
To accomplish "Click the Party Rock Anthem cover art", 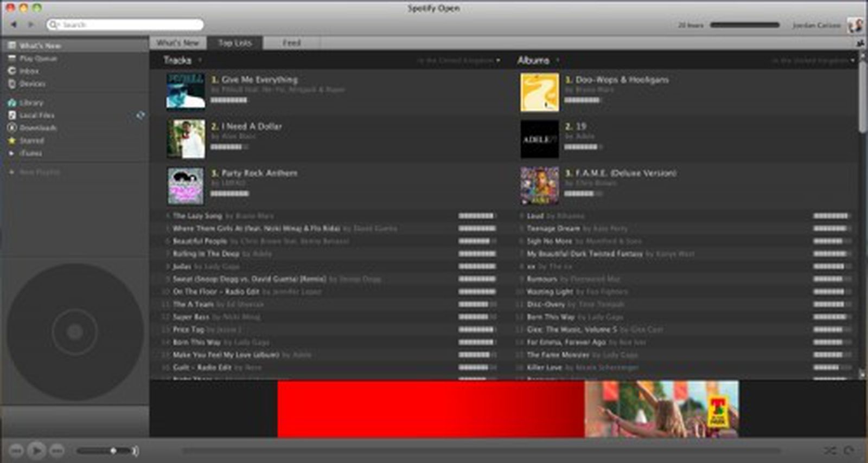I will pyautogui.click(x=186, y=186).
